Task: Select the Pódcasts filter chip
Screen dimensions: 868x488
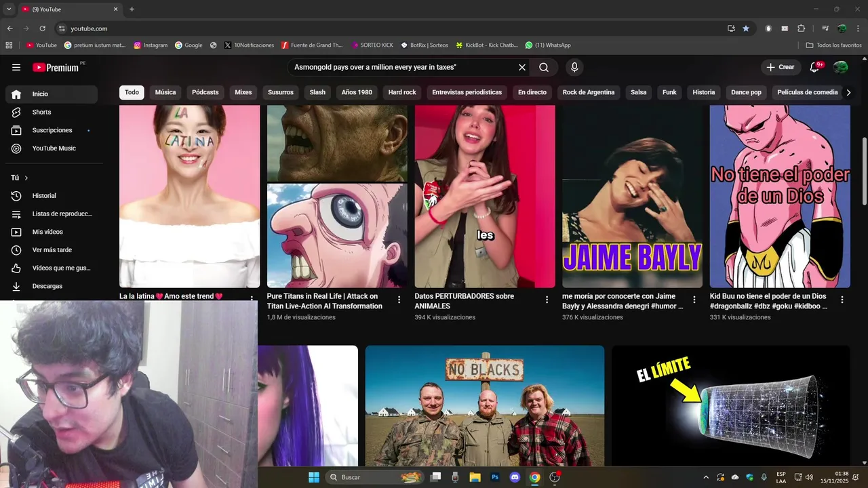Action: click(x=205, y=92)
